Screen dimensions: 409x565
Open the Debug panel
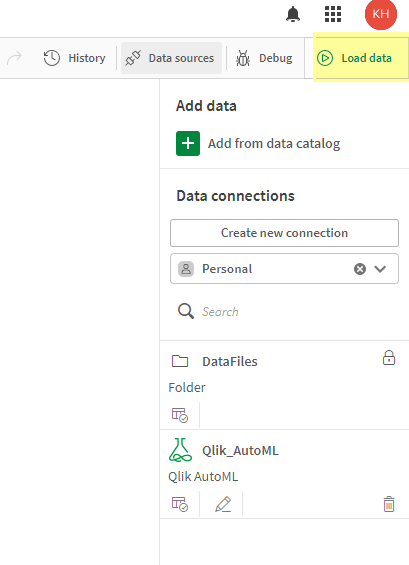[x=264, y=58]
